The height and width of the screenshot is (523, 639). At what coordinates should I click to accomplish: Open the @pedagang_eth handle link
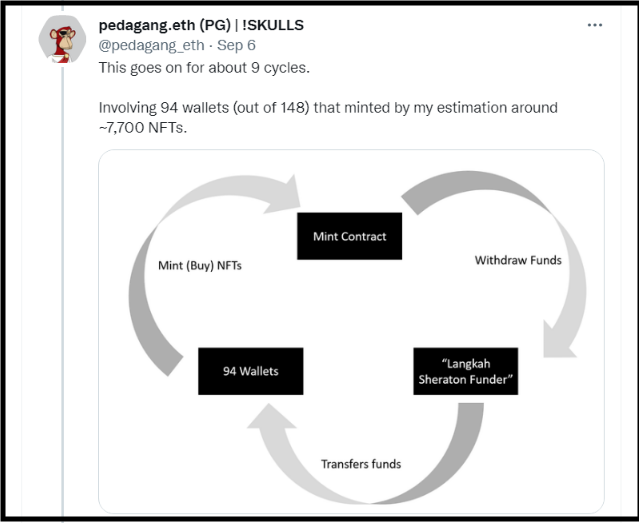[x=152, y=45]
